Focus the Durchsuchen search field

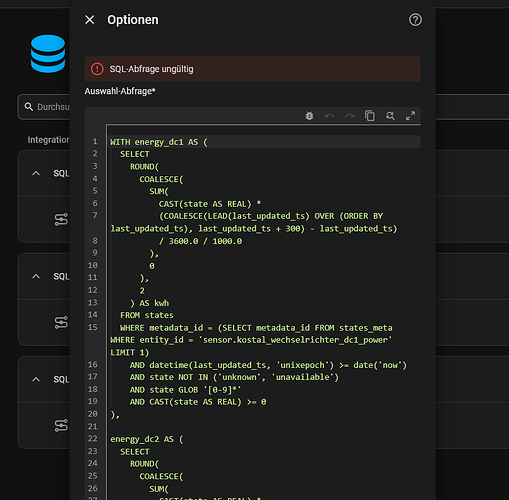44,107
